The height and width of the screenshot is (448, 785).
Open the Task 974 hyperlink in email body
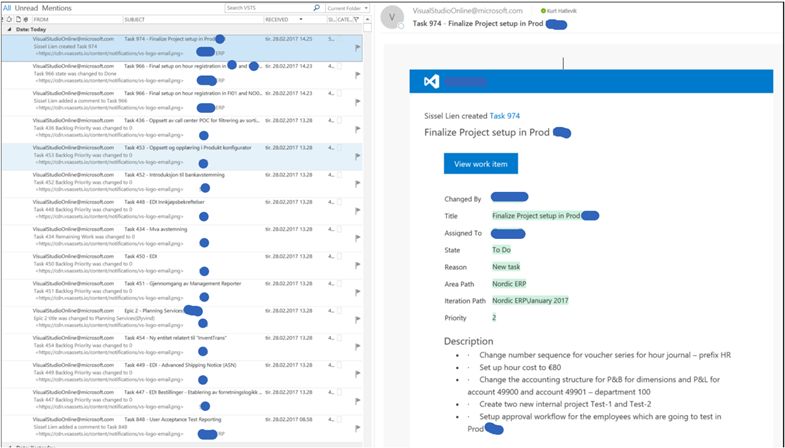click(x=504, y=116)
